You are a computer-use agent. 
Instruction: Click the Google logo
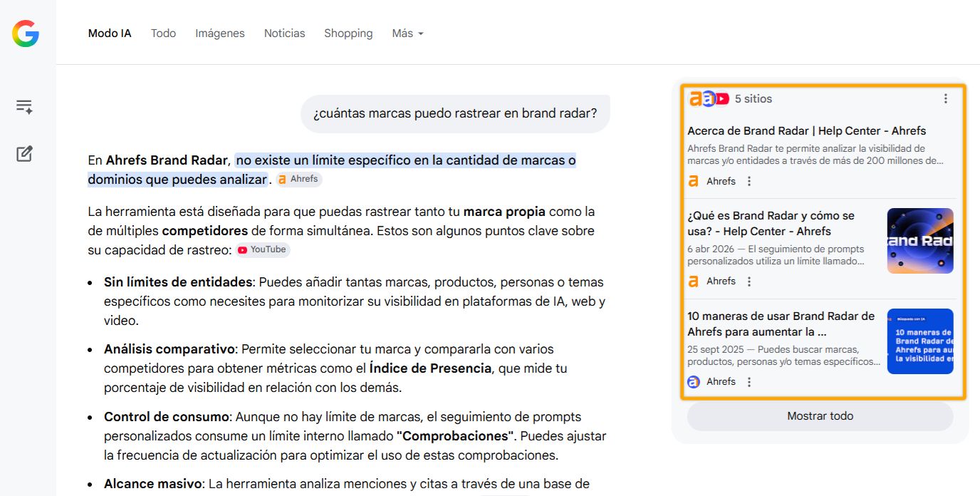tap(24, 33)
